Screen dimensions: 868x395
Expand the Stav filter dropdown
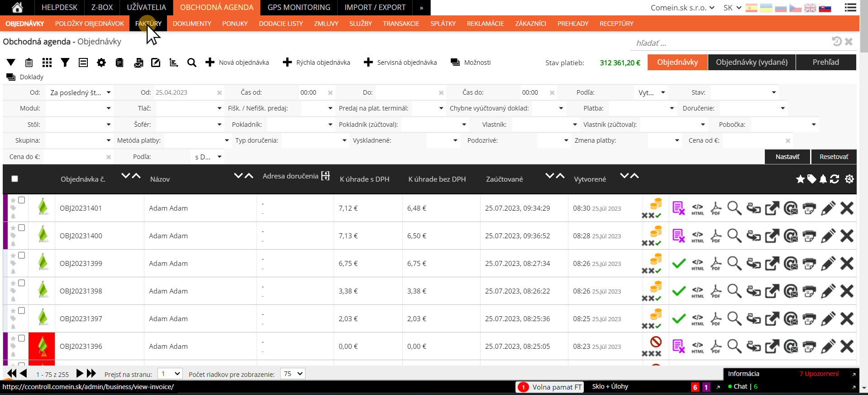[744, 92]
